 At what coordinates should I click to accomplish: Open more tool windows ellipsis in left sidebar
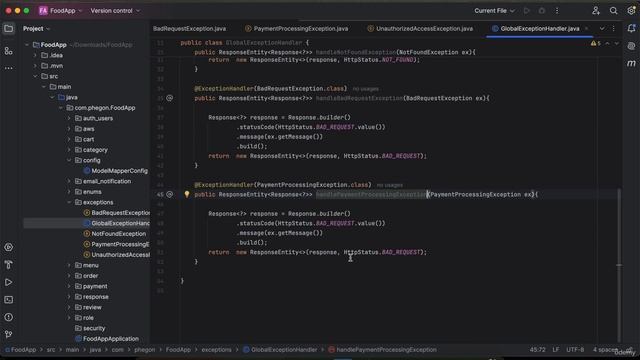[x=9, y=68]
